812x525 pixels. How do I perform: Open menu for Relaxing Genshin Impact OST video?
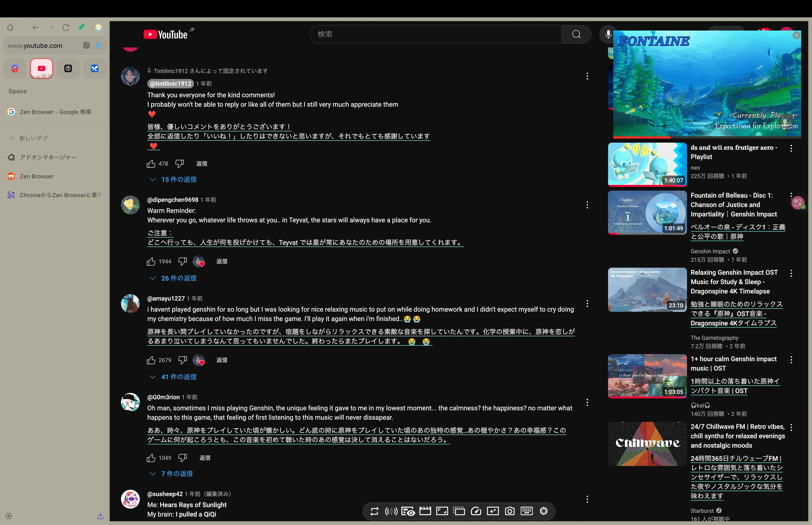click(791, 273)
